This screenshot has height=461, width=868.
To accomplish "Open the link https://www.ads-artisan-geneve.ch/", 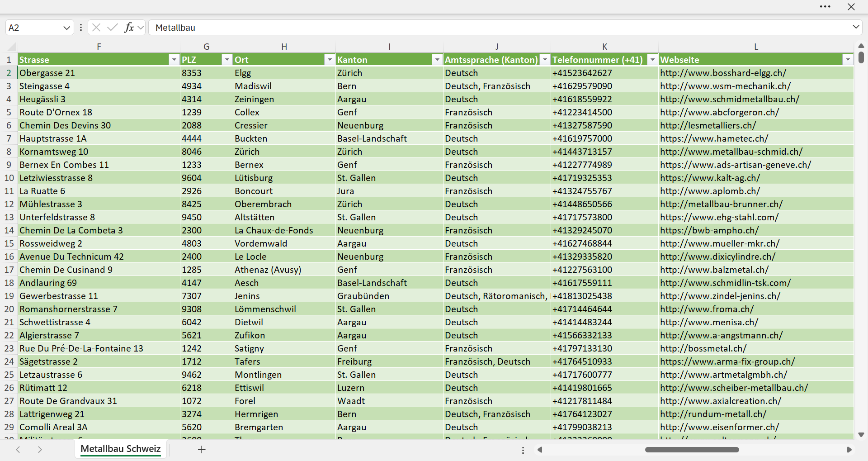I will 736,165.
